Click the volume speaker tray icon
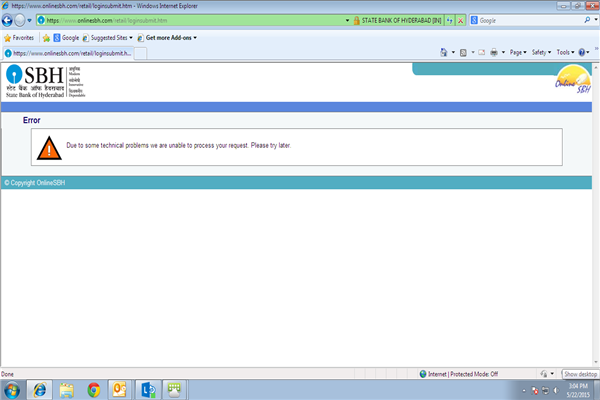The image size is (600, 400). point(556,390)
